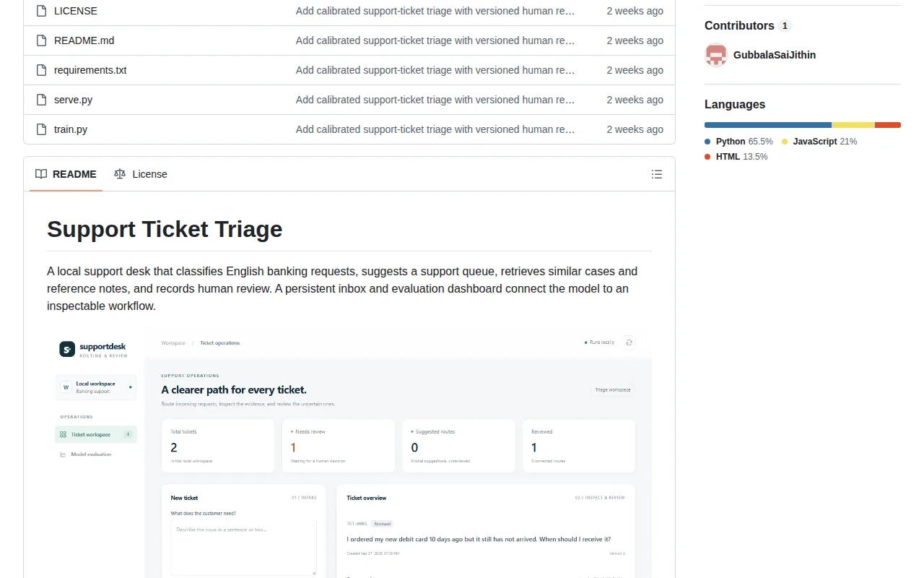The height and width of the screenshot is (578, 924).
Task: Open the serve.py file
Action: pos(73,100)
